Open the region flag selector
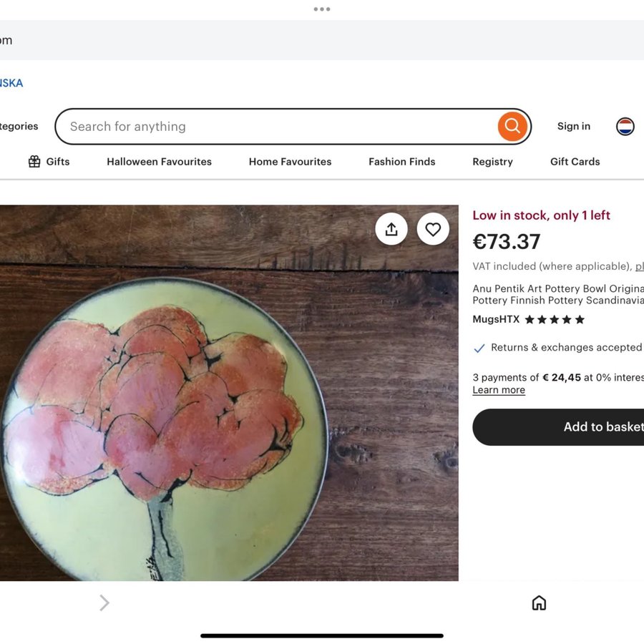Image resolution: width=644 pixels, height=644 pixels. [625, 127]
